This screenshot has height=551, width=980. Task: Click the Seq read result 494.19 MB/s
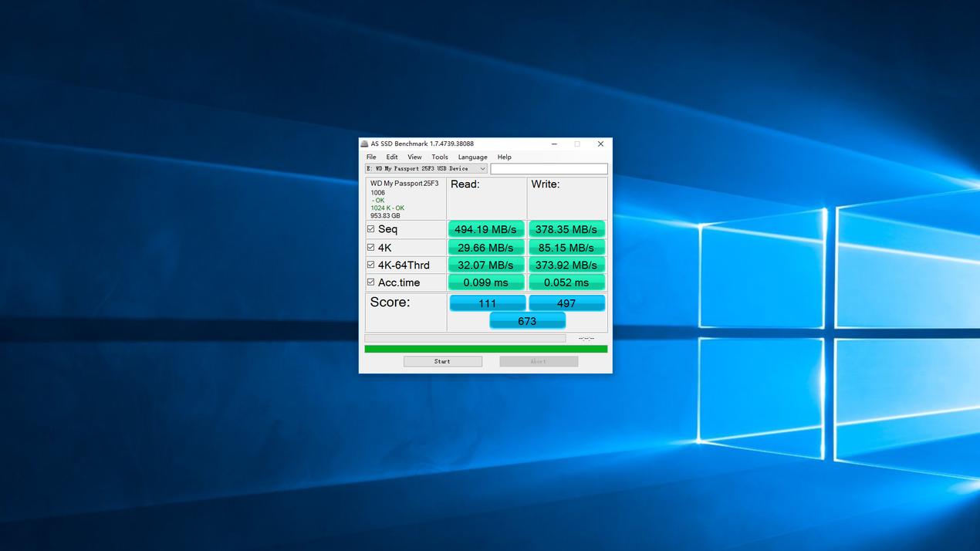tap(486, 229)
